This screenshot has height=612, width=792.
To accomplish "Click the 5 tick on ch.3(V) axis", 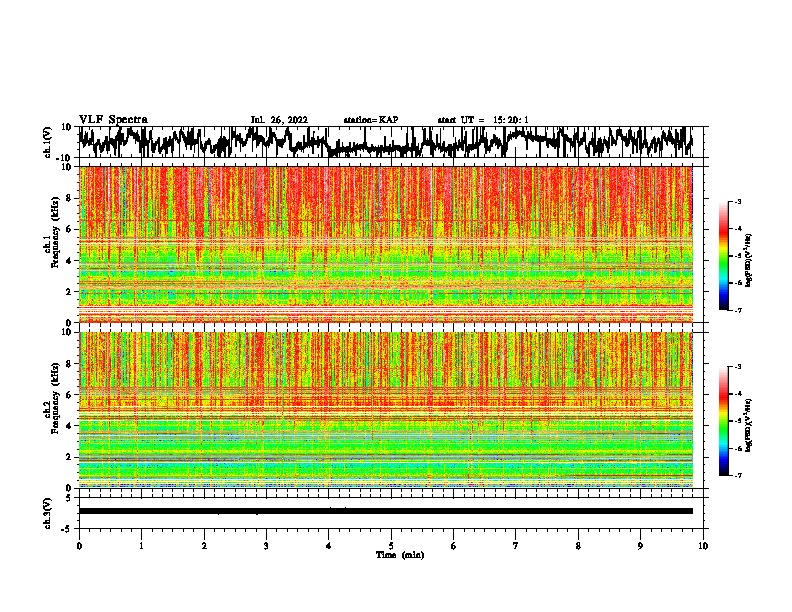I will coord(69,498).
